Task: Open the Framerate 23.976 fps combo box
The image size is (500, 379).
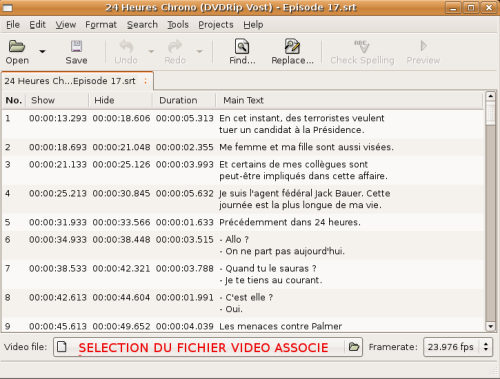Action: (458, 347)
